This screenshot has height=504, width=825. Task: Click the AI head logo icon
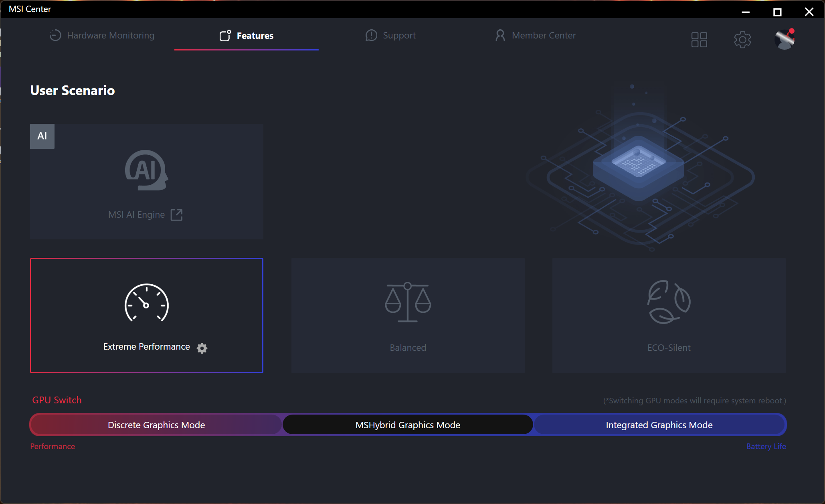pos(146,170)
